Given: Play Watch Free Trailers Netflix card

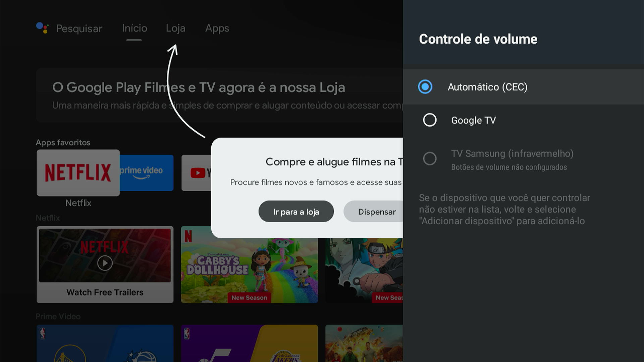Looking at the screenshot, I should [x=105, y=264].
